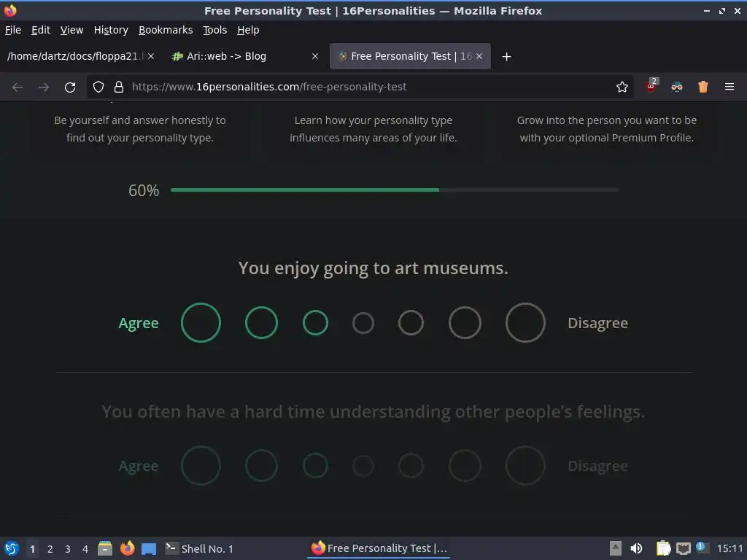
Task: Switch to workspace 4 in the taskbar
Action: 85,549
